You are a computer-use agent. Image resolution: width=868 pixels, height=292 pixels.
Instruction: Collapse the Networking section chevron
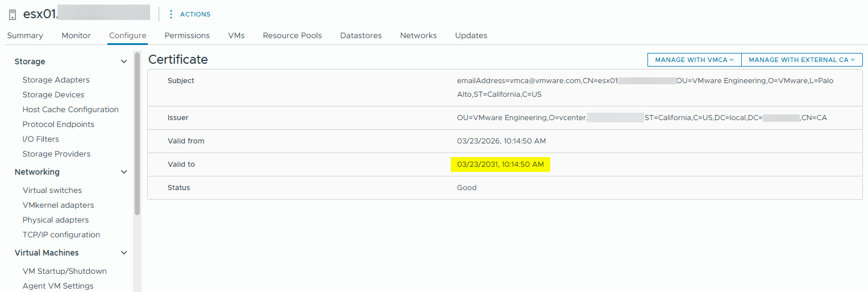[124, 172]
